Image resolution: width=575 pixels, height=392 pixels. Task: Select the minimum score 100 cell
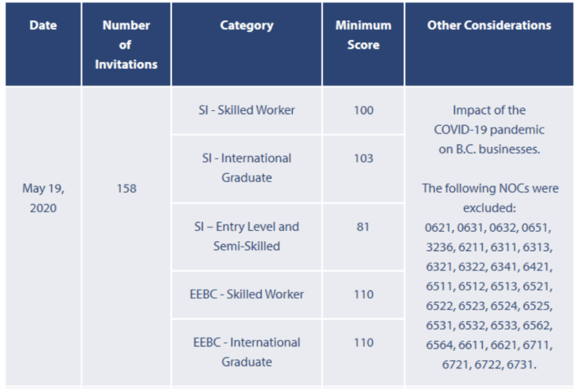(x=363, y=110)
